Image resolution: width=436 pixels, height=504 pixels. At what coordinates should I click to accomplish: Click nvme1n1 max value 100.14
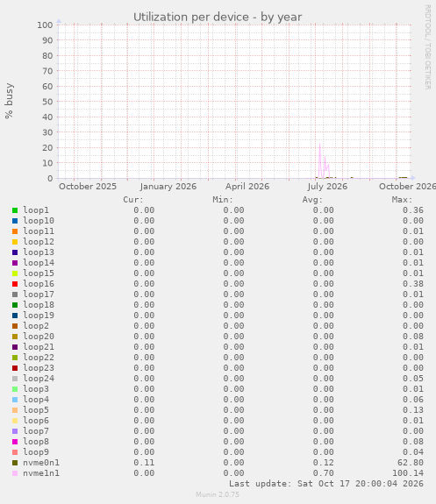point(408,473)
